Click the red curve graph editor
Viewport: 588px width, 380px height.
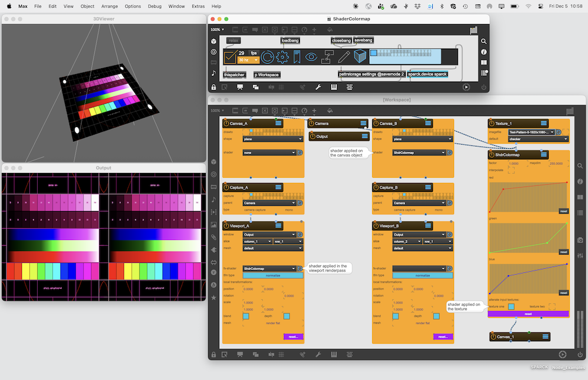point(528,197)
